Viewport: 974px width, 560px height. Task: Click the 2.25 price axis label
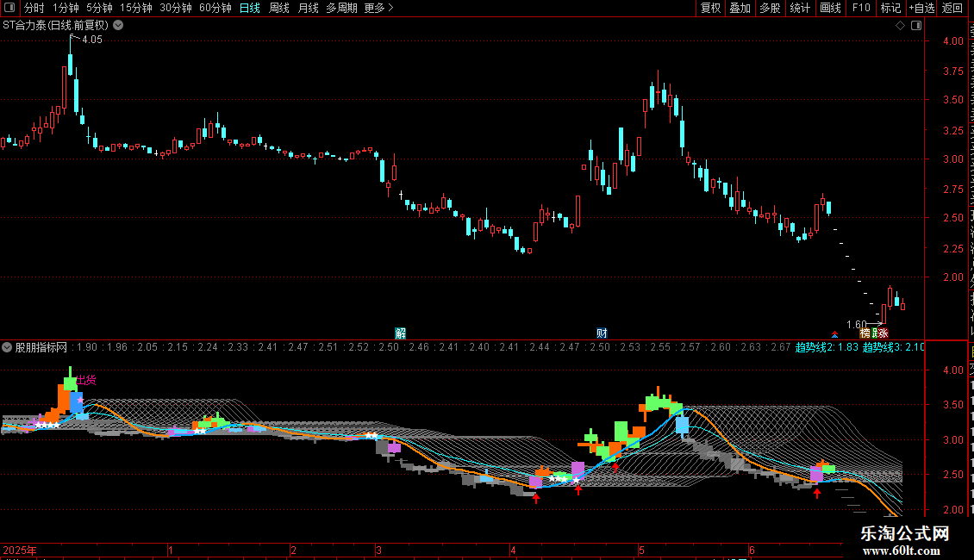click(952, 248)
